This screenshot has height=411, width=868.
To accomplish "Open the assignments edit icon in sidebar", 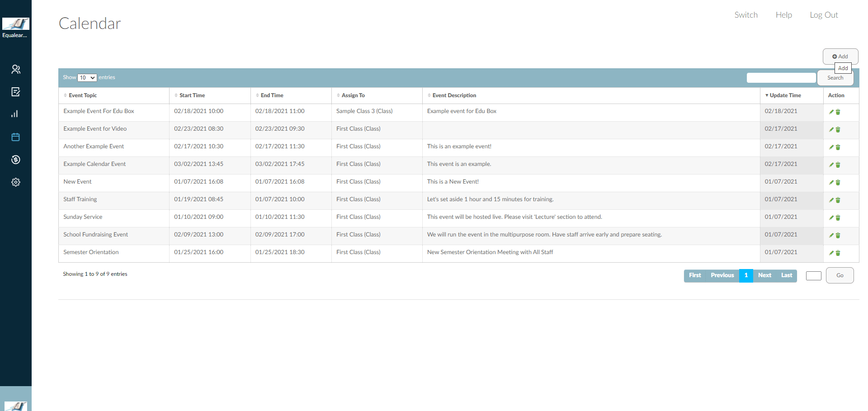I will coord(16,92).
